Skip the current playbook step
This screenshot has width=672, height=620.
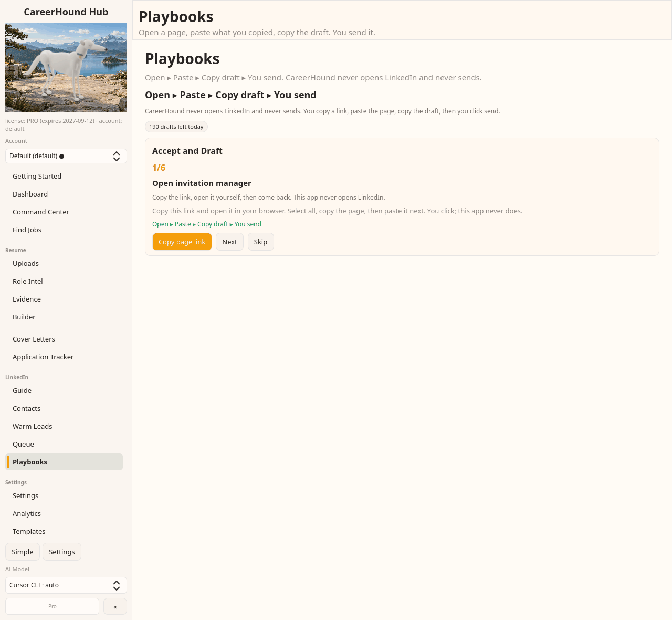coord(260,242)
